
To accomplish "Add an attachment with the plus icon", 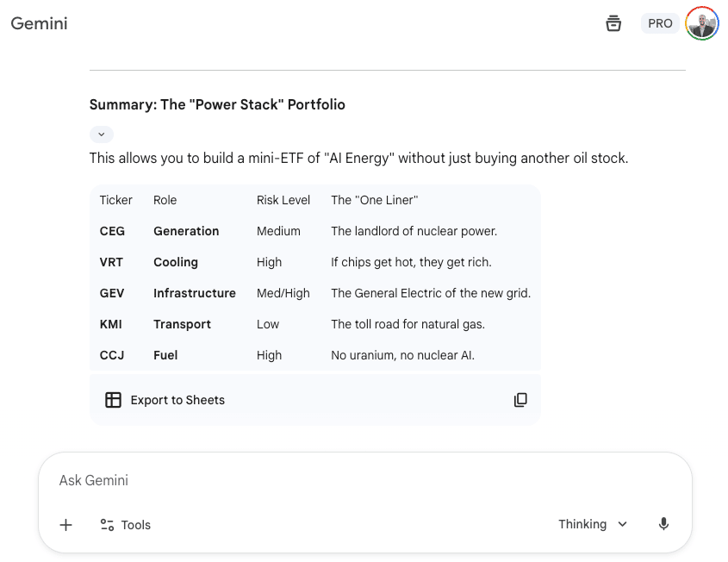I will pos(66,525).
